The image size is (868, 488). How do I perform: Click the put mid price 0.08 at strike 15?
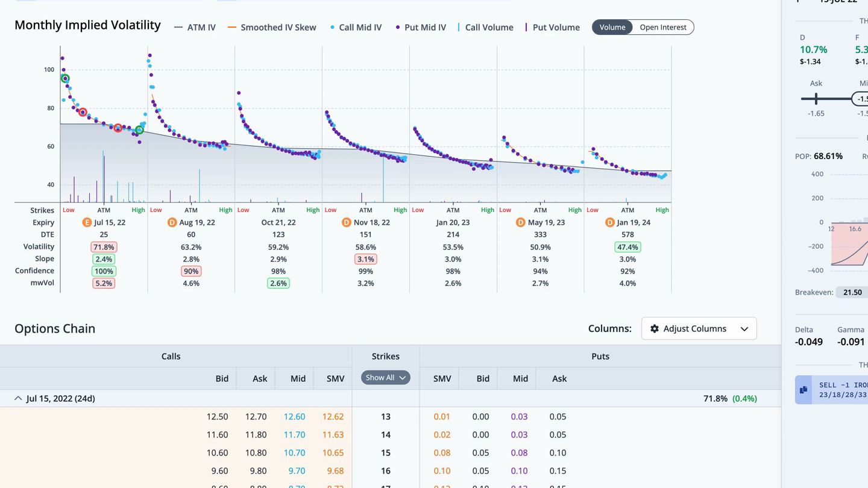[x=519, y=453]
